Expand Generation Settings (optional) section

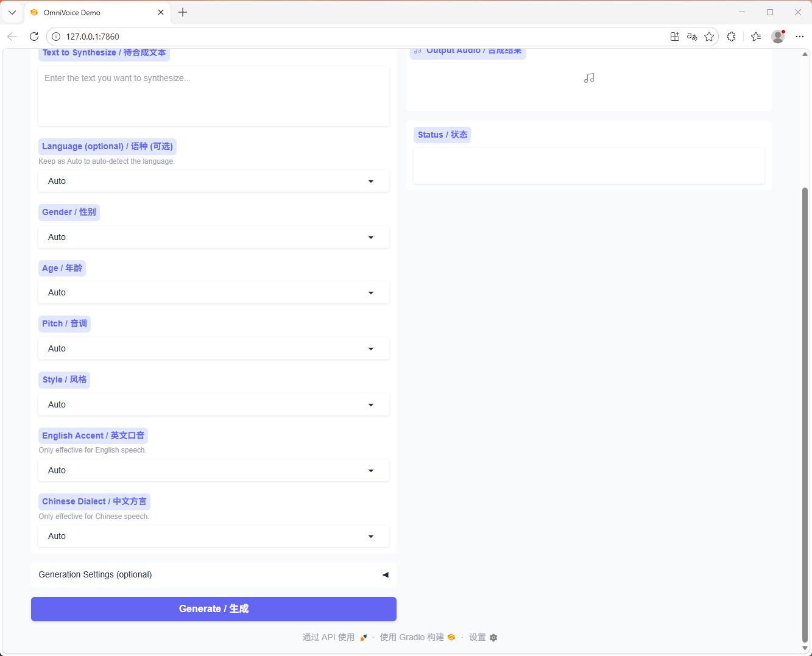pos(213,574)
